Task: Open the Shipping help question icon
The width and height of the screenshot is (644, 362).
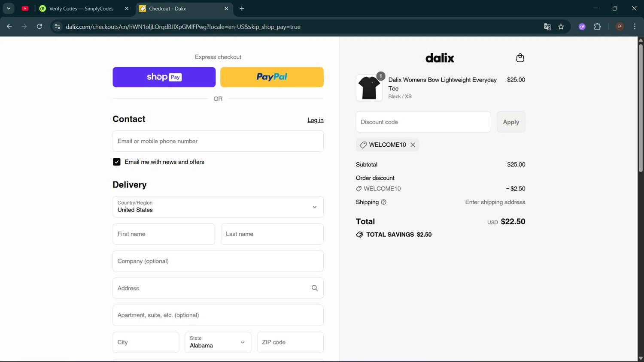Action: point(384,202)
